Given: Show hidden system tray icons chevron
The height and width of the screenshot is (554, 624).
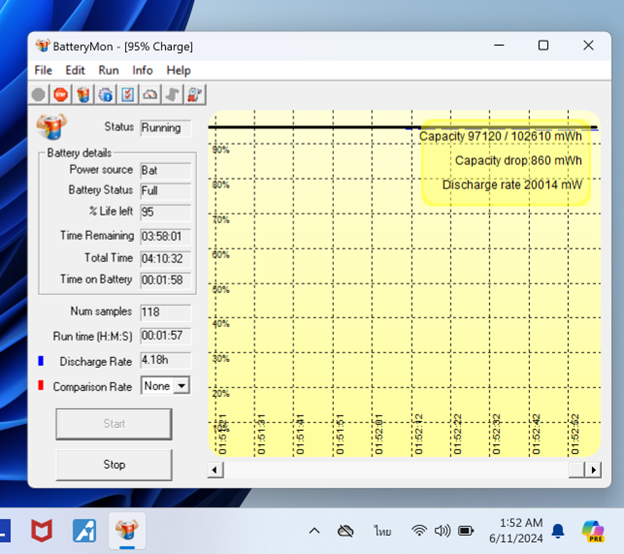Looking at the screenshot, I should 314,531.
